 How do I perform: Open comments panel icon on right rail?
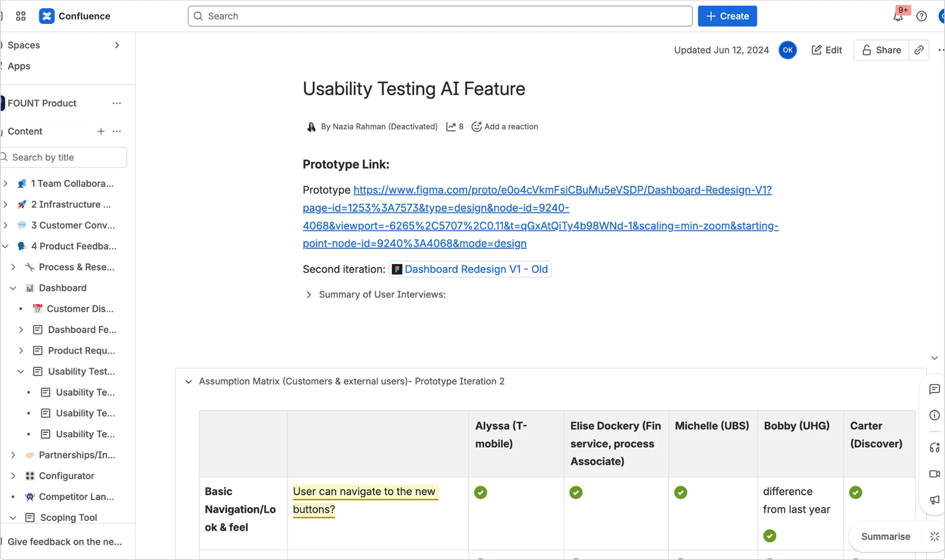[934, 389]
